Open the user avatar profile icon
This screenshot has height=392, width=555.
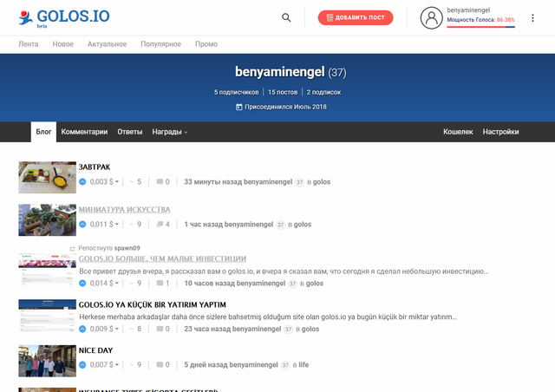coord(431,17)
